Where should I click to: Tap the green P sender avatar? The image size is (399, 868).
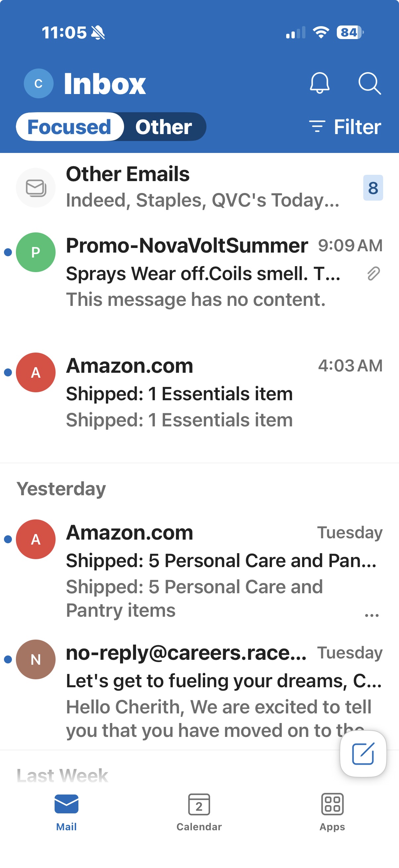pos(36,252)
